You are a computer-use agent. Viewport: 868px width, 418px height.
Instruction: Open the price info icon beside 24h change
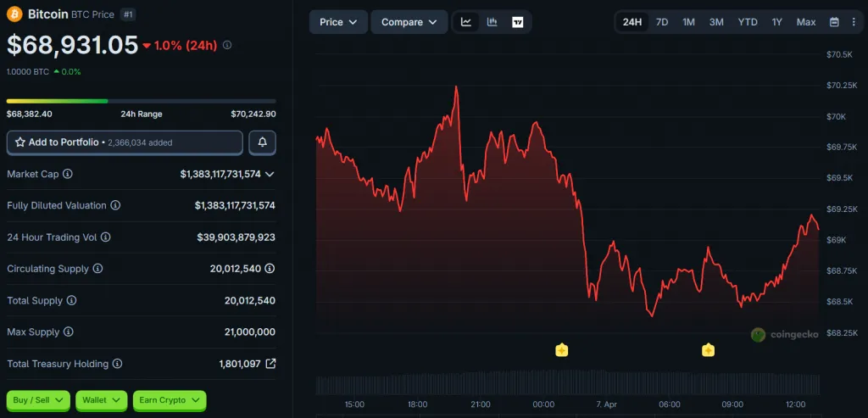[227, 45]
